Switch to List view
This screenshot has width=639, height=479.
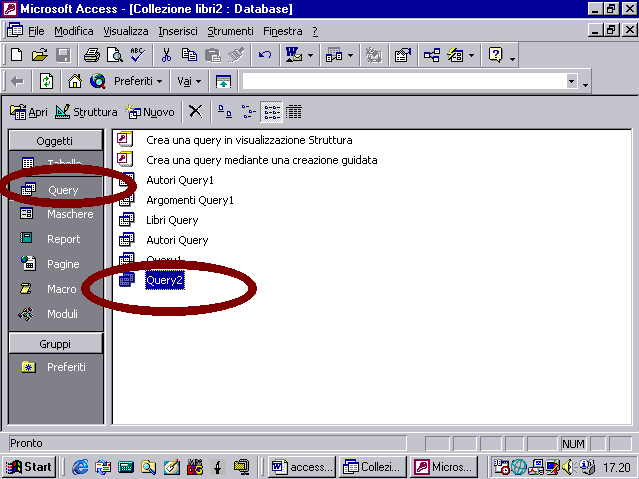point(271,111)
